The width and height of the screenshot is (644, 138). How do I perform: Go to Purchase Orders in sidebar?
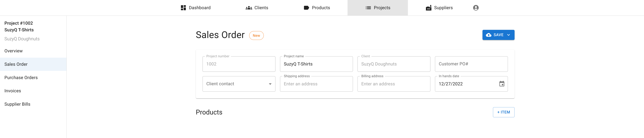click(x=21, y=78)
